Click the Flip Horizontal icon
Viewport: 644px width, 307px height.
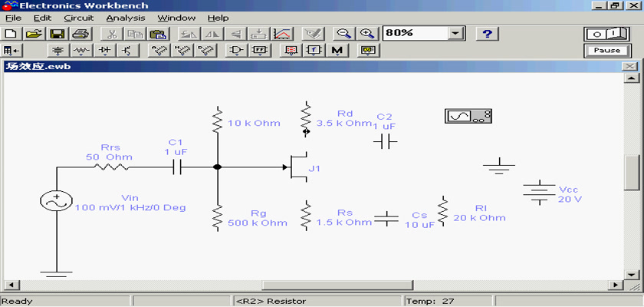click(x=212, y=34)
